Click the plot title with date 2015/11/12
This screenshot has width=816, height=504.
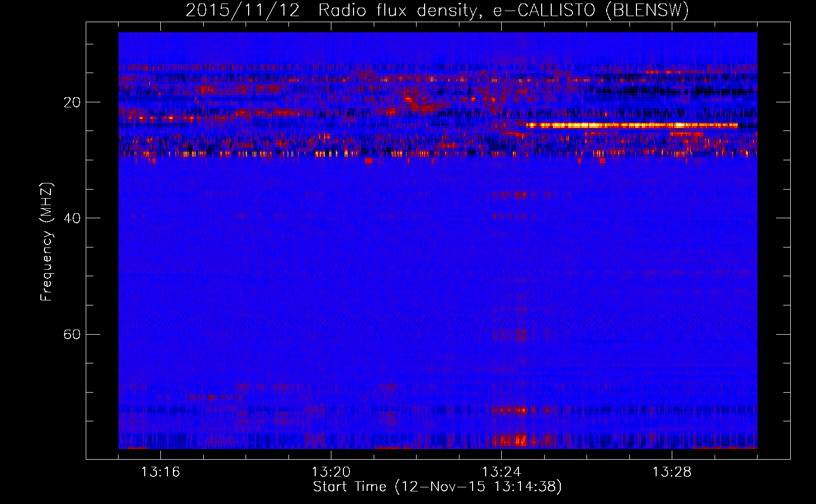pyautogui.click(x=437, y=10)
